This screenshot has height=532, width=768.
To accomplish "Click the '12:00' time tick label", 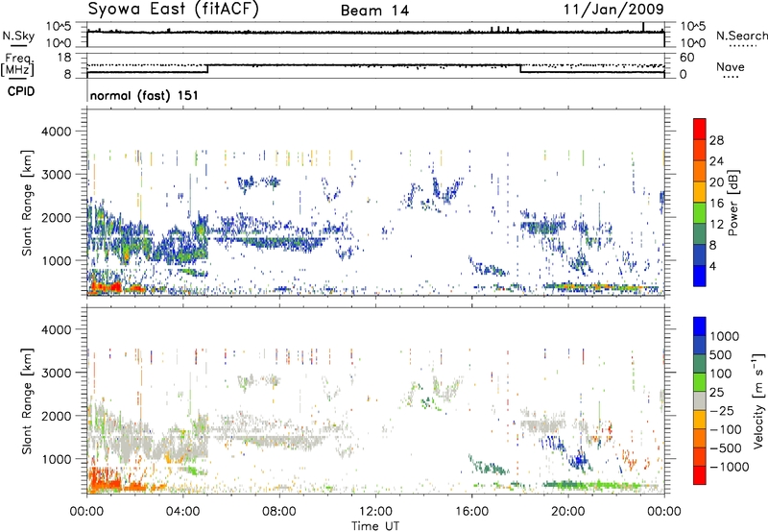I will pos(375,512).
